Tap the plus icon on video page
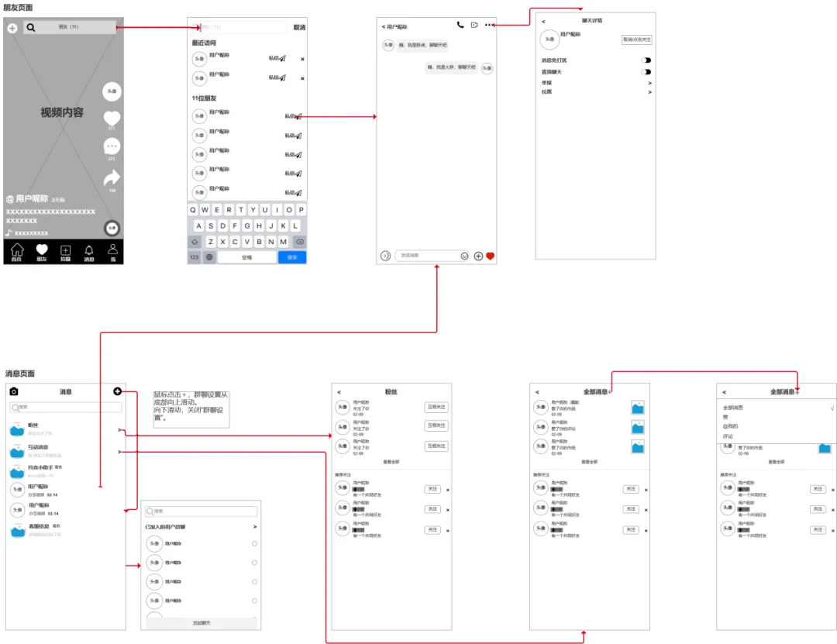 [12, 28]
